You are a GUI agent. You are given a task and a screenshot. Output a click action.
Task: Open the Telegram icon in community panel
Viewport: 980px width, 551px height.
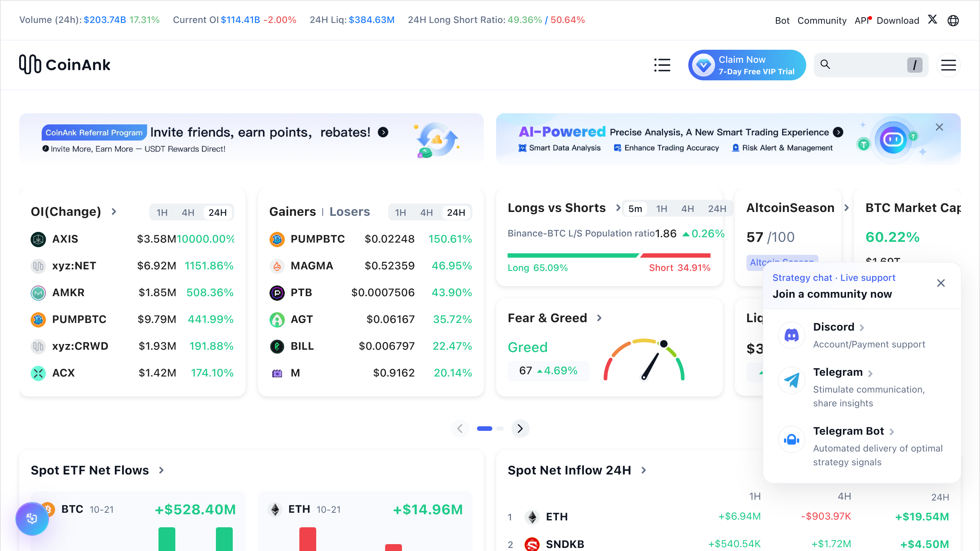[792, 380]
